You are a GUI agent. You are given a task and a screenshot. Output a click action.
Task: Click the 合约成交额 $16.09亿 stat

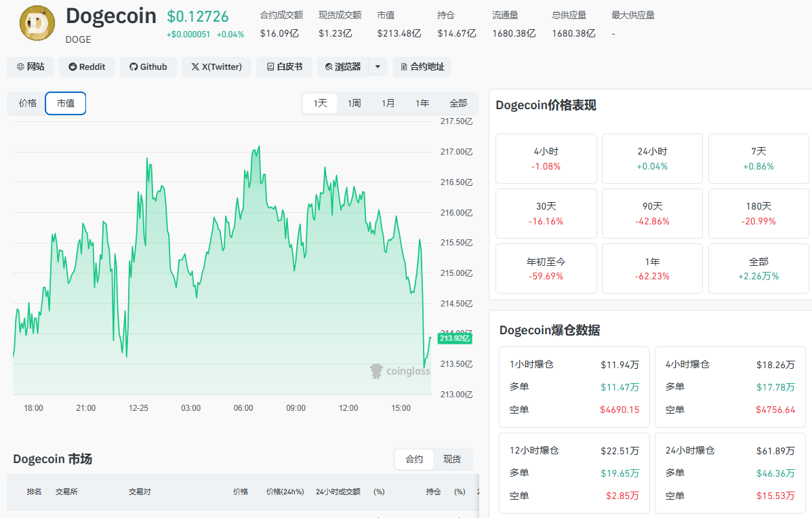(x=281, y=24)
